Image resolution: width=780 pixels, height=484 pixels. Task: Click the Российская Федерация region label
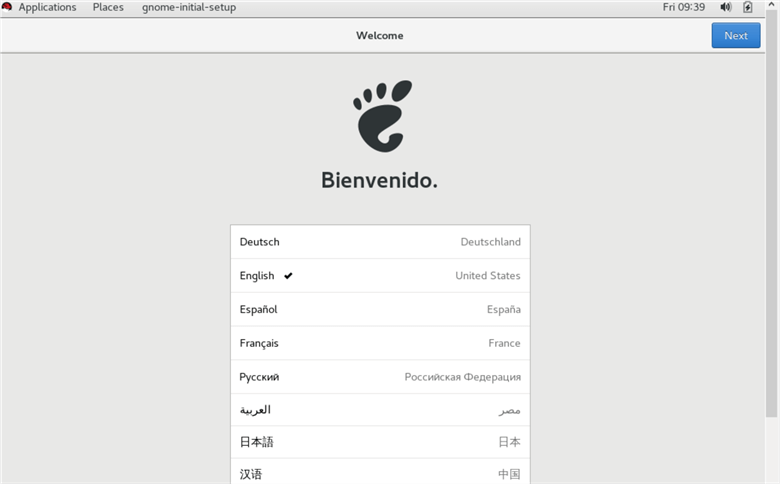click(x=463, y=377)
